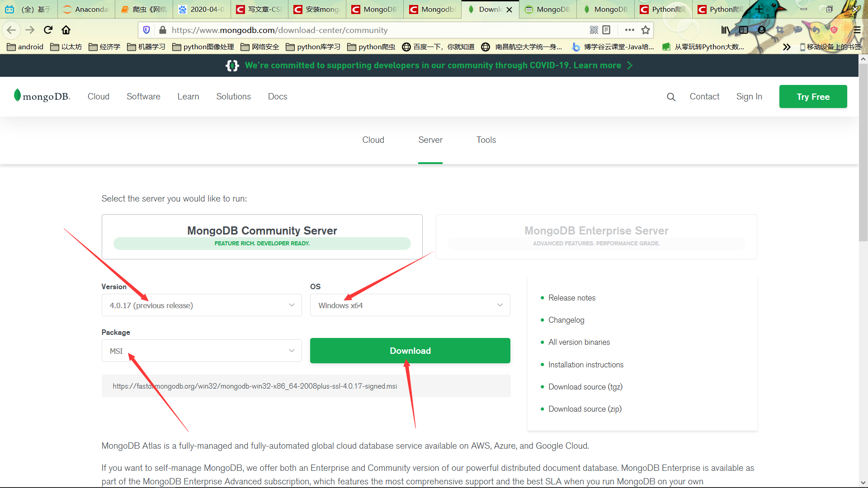Open the python爬虫 bookmarks folder
Image resolution: width=868 pixels, height=488 pixels.
(371, 47)
